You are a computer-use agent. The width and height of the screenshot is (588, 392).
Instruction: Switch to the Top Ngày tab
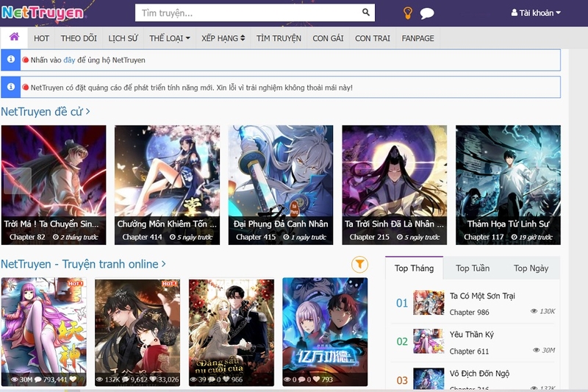531,268
